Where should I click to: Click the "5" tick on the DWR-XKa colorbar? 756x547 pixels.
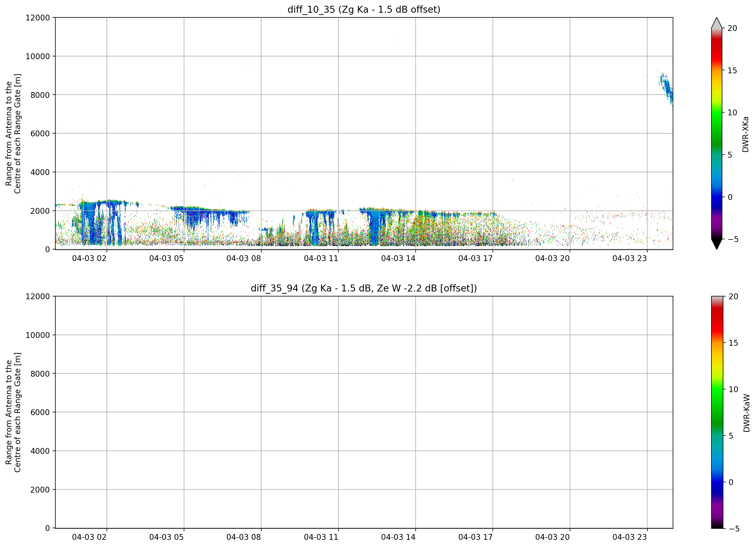(730, 155)
